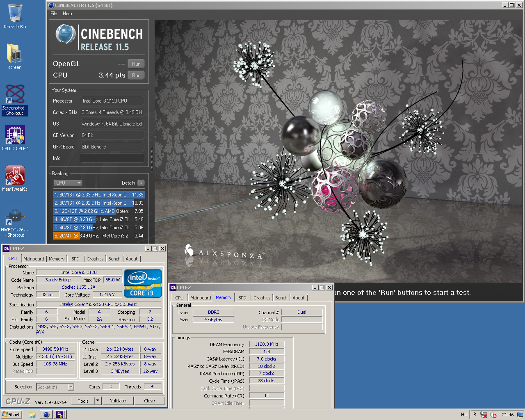Run the OpenGL benchmark
Image resolution: width=525 pixels, height=420 pixels.
point(136,64)
